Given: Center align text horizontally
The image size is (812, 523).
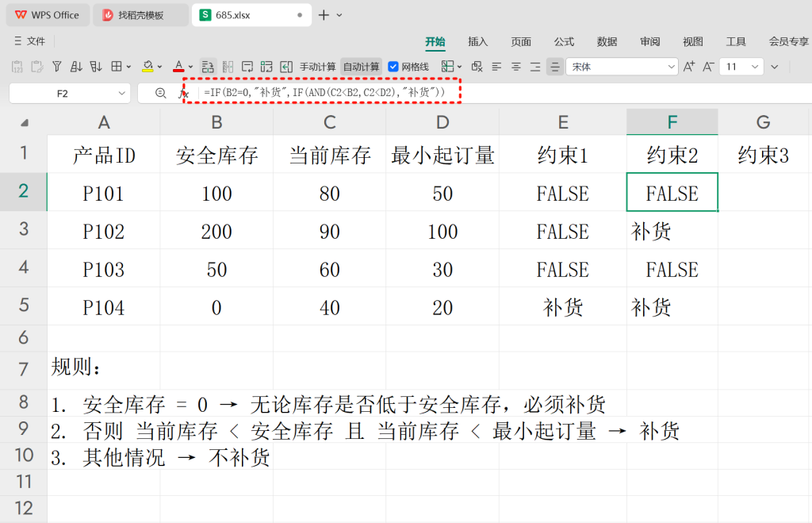Looking at the screenshot, I should click(515, 67).
